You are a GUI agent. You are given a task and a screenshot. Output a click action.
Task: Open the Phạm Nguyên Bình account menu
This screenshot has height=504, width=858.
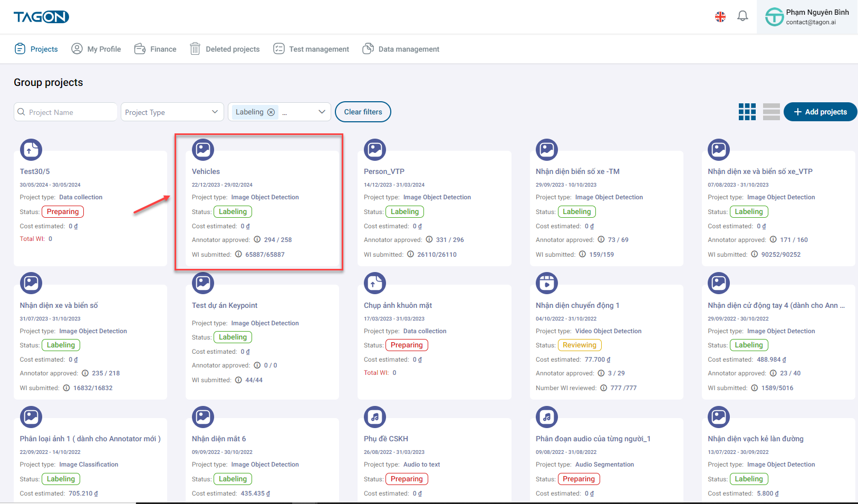(807, 17)
